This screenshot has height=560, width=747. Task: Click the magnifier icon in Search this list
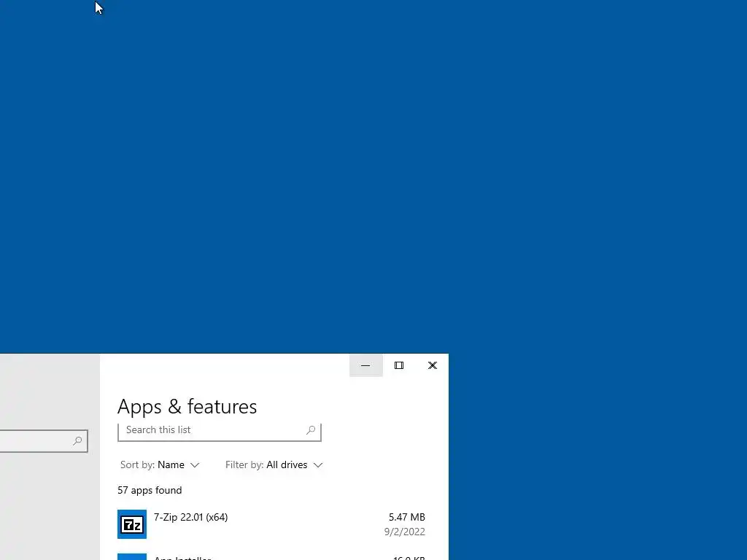(311, 430)
